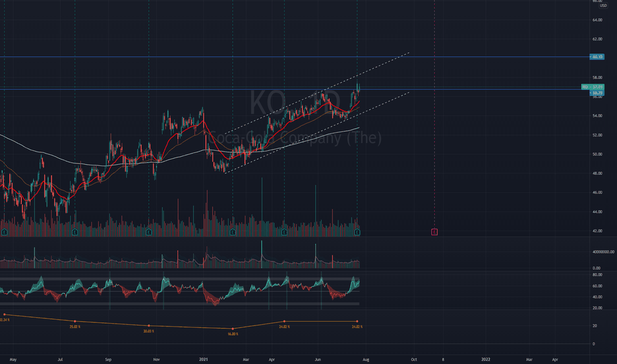This screenshot has width=617, height=364.
Task: Open the USD currency selector on price axis
Action: pos(603,5)
